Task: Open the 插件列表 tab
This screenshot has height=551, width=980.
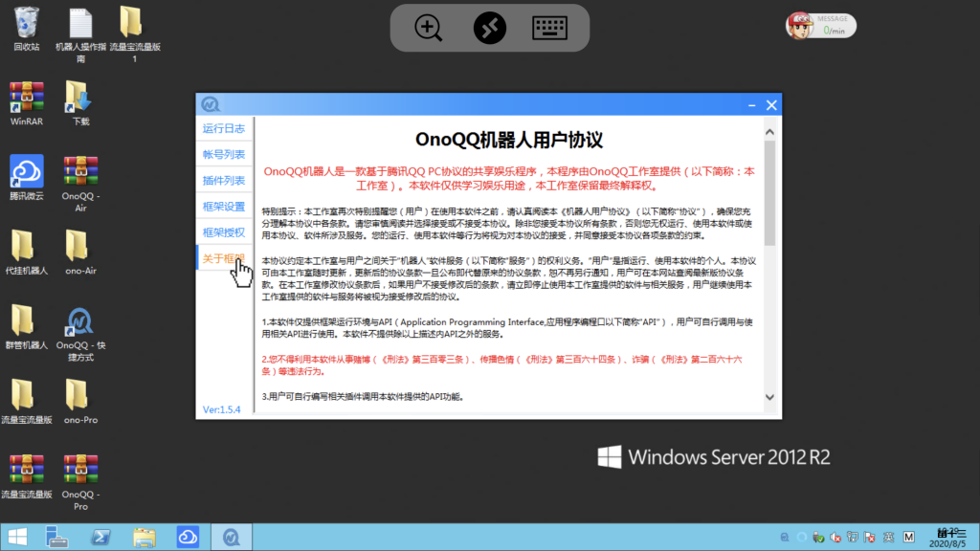Action: tap(224, 181)
